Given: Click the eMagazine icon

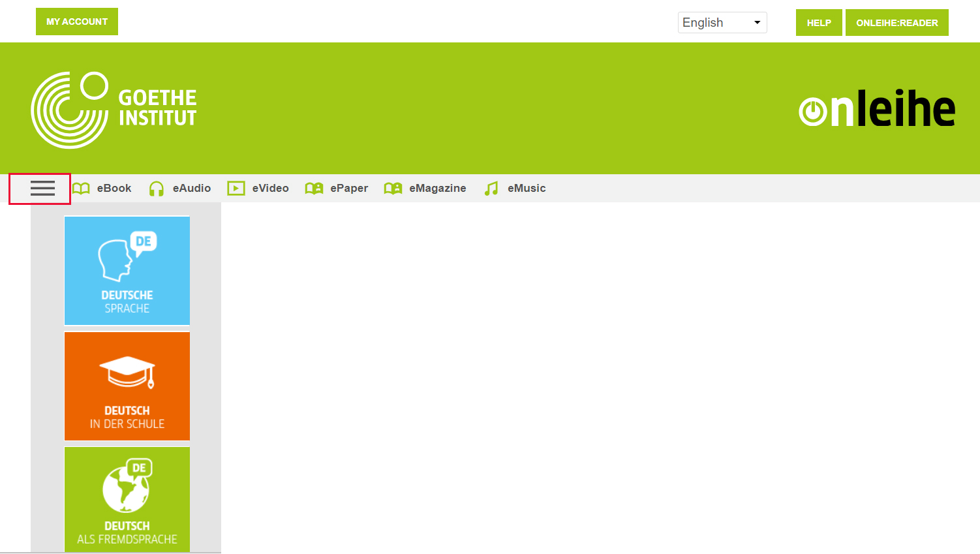Looking at the screenshot, I should click(393, 189).
